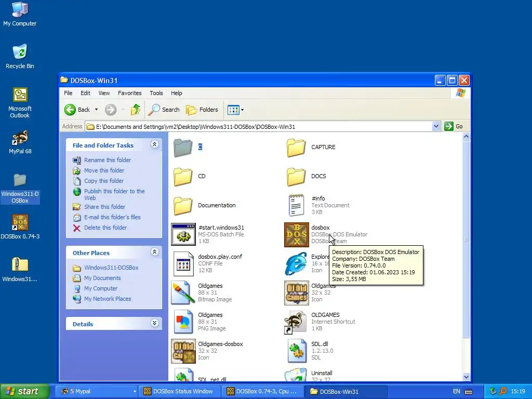Image resolution: width=532 pixels, height=399 pixels.
Task: Select the Oldgames PNG Image icon
Action: [183, 322]
